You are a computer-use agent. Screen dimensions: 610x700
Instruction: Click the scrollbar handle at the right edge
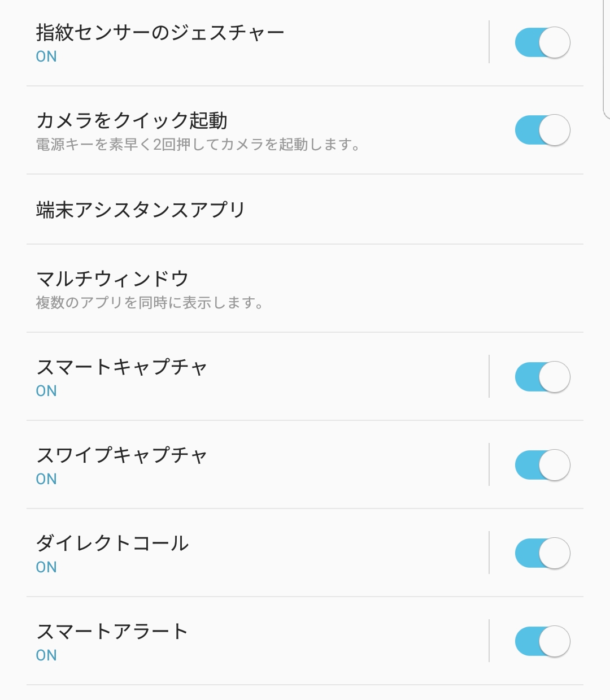click(x=607, y=59)
